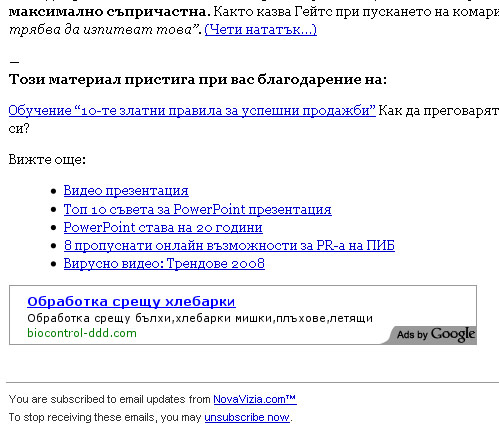The height and width of the screenshot is (429, 499).
Task: Open the "Видео презентация" link
Action: click(126, 190)
